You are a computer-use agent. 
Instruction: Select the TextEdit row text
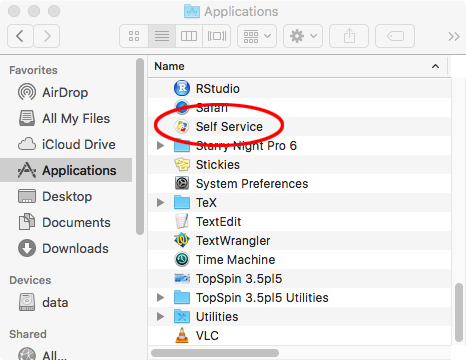click(218, 222)
